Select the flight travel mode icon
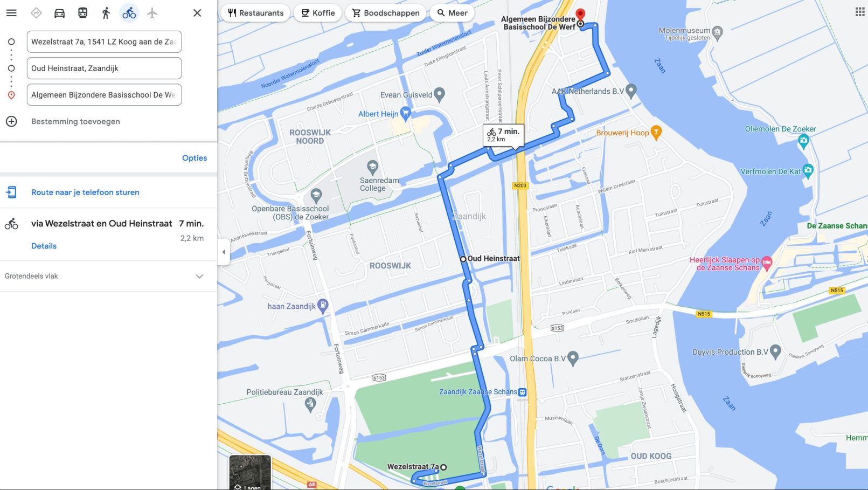 (152, 13)
